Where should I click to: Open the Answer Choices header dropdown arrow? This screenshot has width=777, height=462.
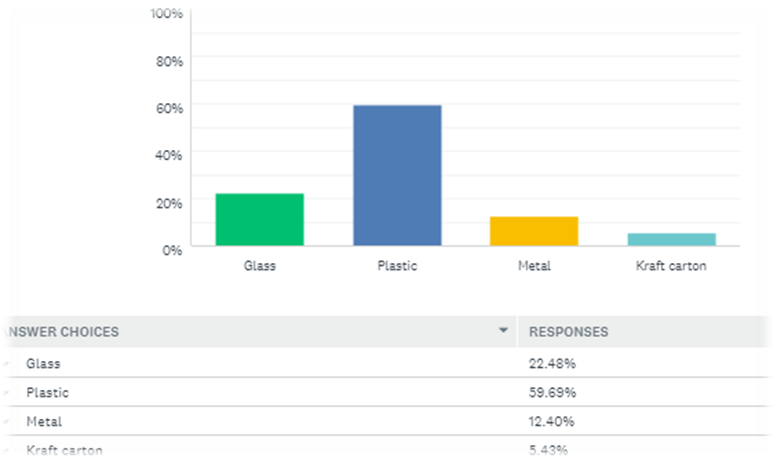(x=504, y=330)
